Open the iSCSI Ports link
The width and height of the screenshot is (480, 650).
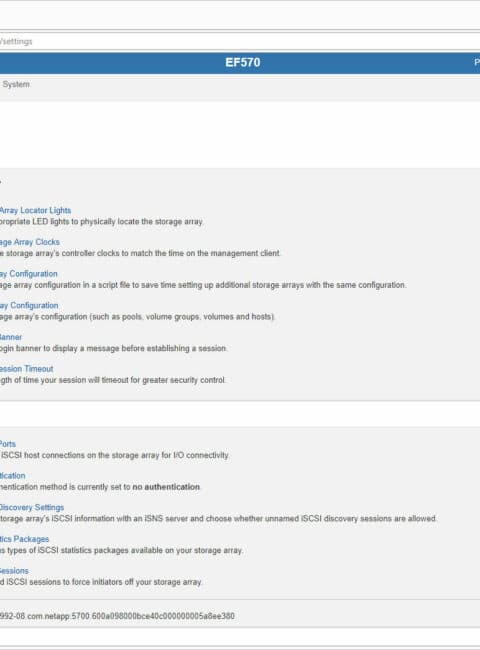(x=8, y=444)
